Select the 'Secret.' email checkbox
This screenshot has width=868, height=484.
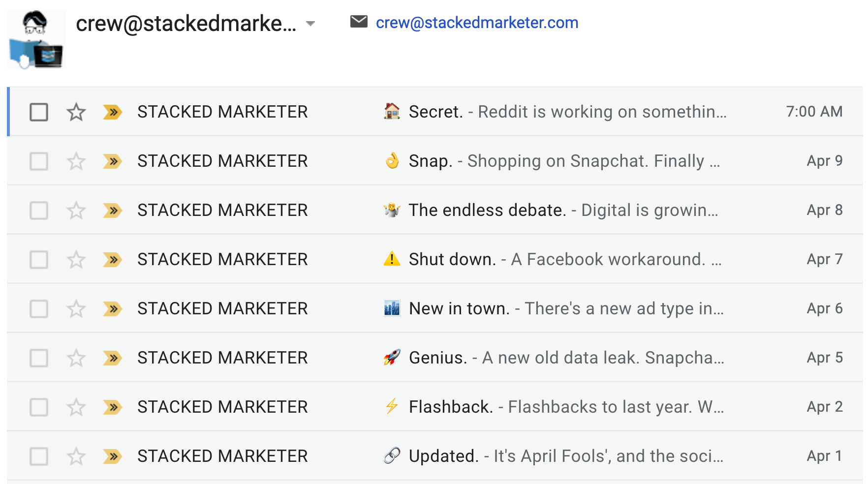39,112
